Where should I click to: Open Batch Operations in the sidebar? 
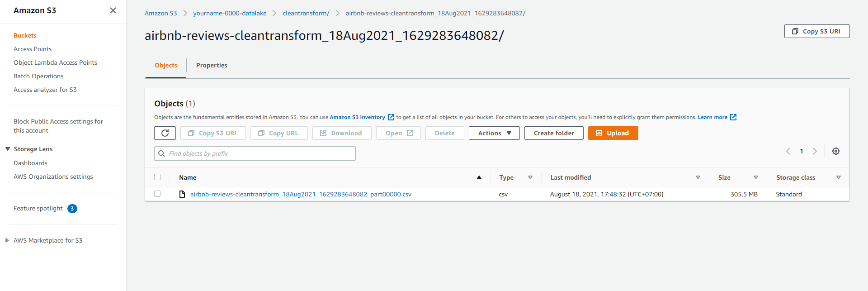pyautogui.click(x=38, y=76)
